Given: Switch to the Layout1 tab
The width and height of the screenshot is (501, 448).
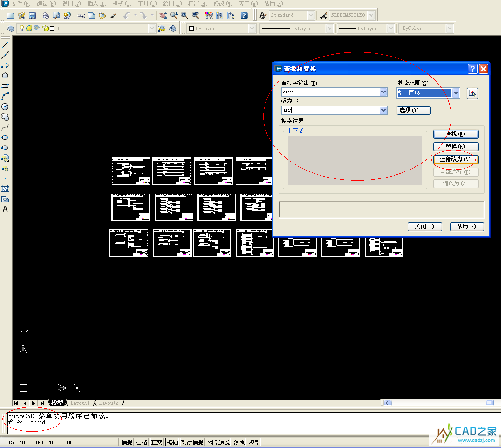Looking at the screenshot, I should point(79,403).
